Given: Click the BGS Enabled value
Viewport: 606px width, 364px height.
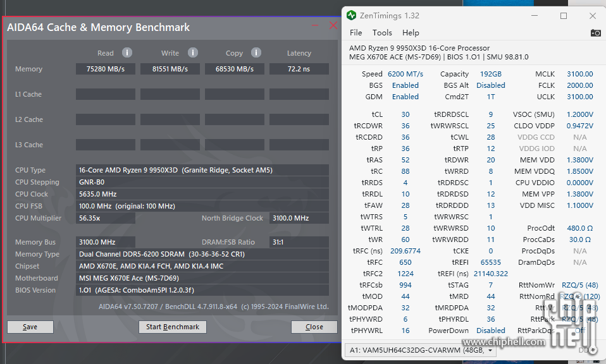Looking at the screenshot, I should tap(405, 85).
